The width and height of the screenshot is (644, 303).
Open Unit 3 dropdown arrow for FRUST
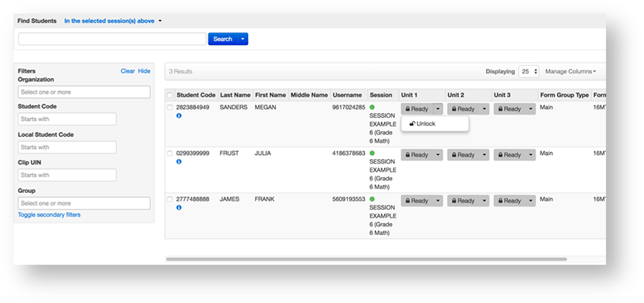pyautogui.click(x=531, y=155)
